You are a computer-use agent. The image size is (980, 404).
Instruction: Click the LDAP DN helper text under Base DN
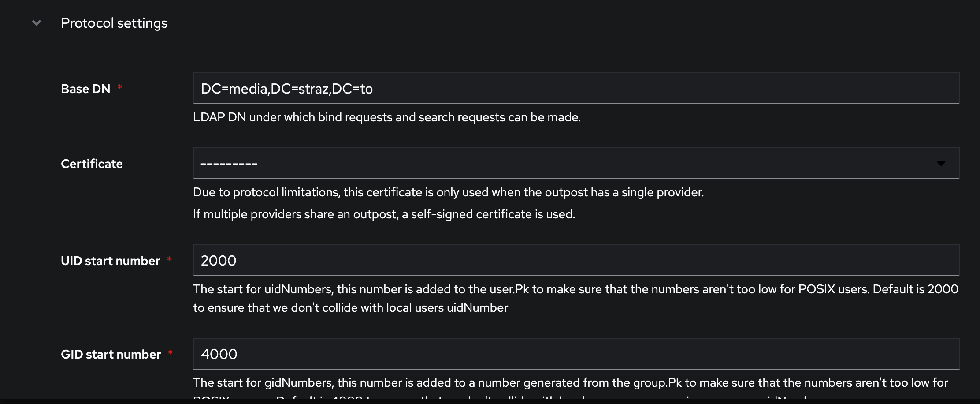click(387, 117)
